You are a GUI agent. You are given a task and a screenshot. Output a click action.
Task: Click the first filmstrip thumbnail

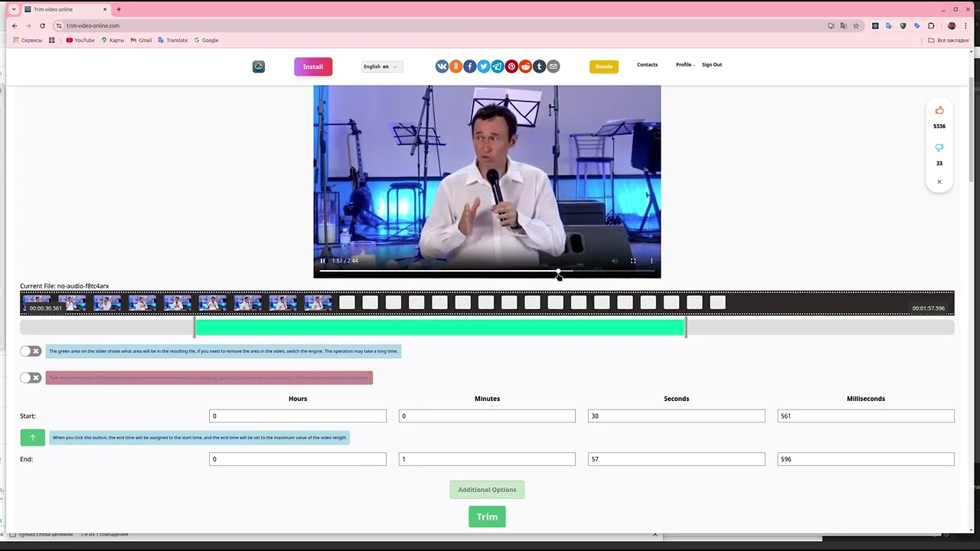[37, 302]
